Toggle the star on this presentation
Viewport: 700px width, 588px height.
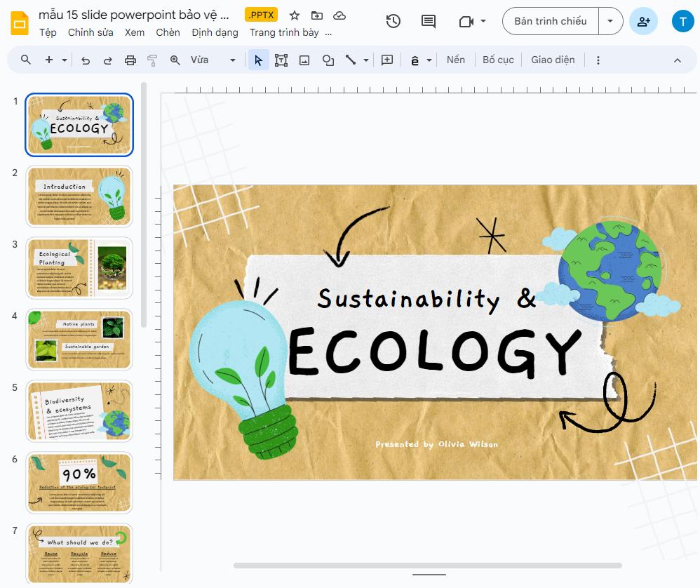[294, 14]
